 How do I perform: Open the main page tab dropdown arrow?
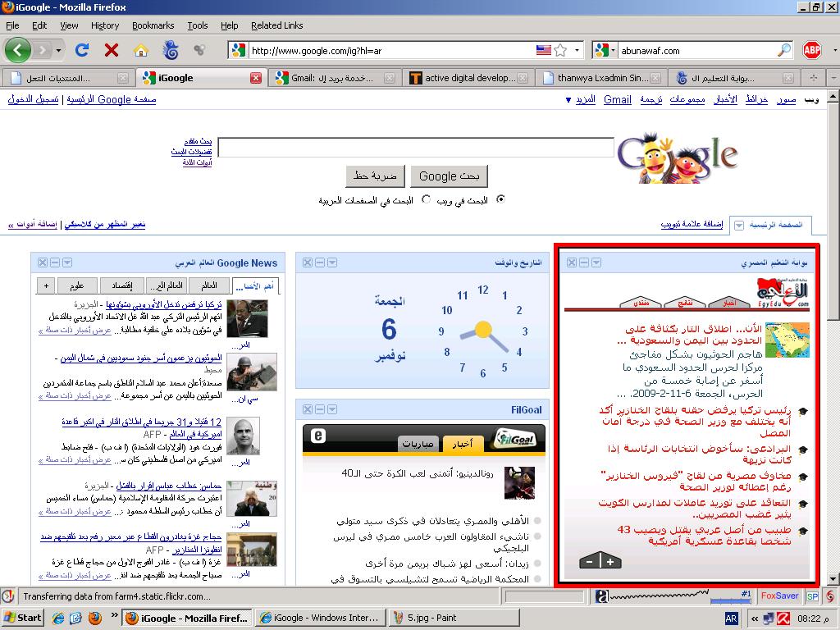point(739,225)
